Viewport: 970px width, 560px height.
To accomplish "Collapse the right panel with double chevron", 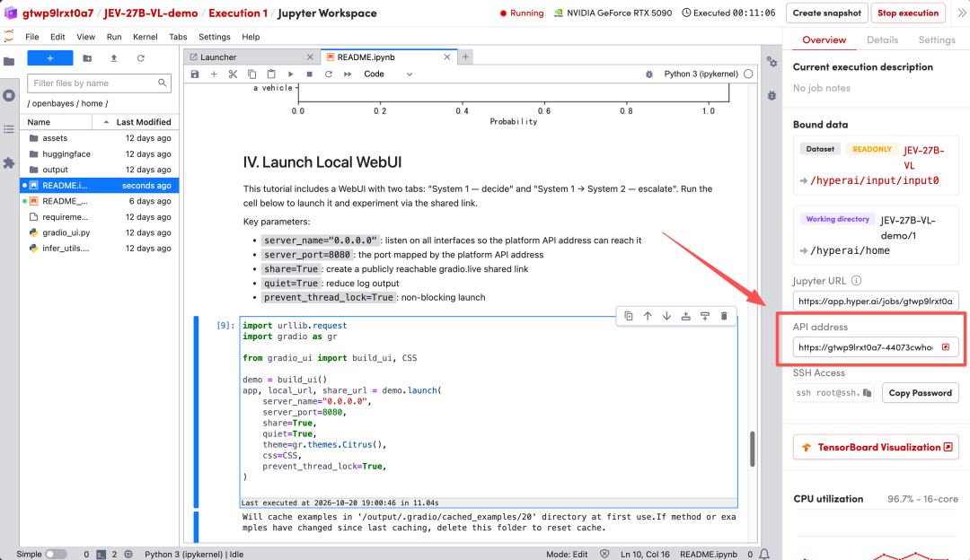I will (x=962, y=13).
